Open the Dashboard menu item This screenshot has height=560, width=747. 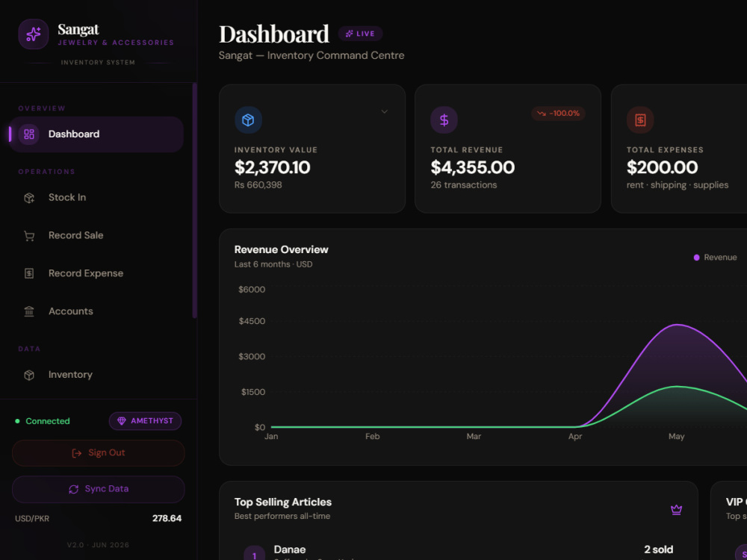tap(96, 134)
